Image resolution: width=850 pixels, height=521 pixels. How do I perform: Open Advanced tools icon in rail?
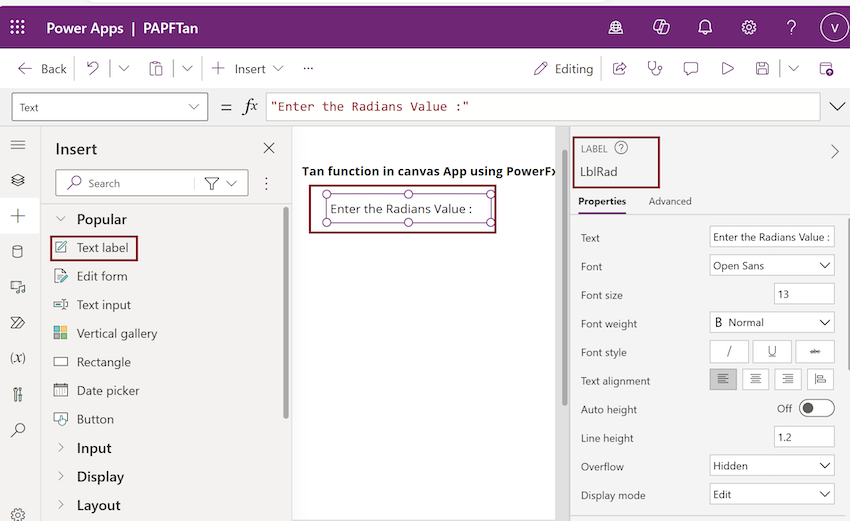[18, 394]
